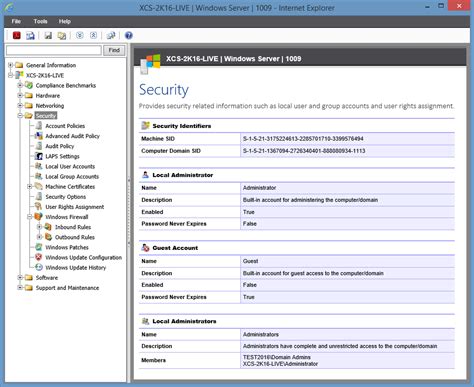This screenshot has height=387, width=474.
Task: Open the Software tree item
Action: point(47,277)
